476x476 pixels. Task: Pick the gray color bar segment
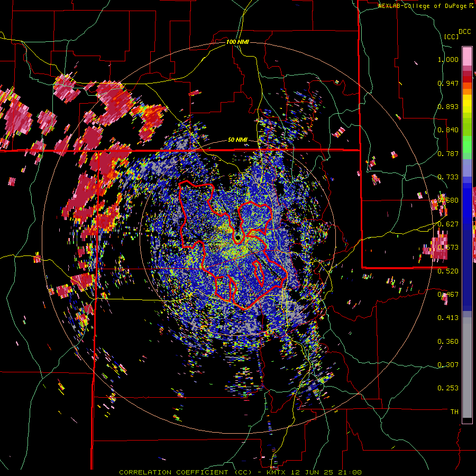(467, 368)
